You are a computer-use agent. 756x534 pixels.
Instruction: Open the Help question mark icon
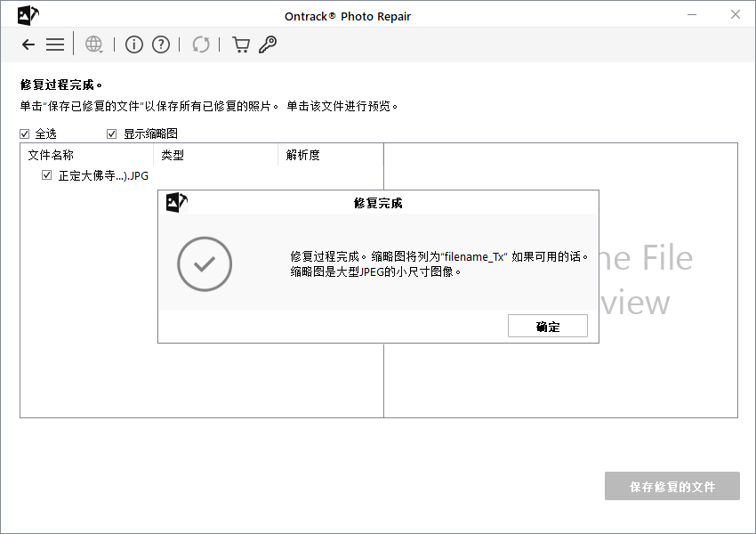click(x=161, y=44)
